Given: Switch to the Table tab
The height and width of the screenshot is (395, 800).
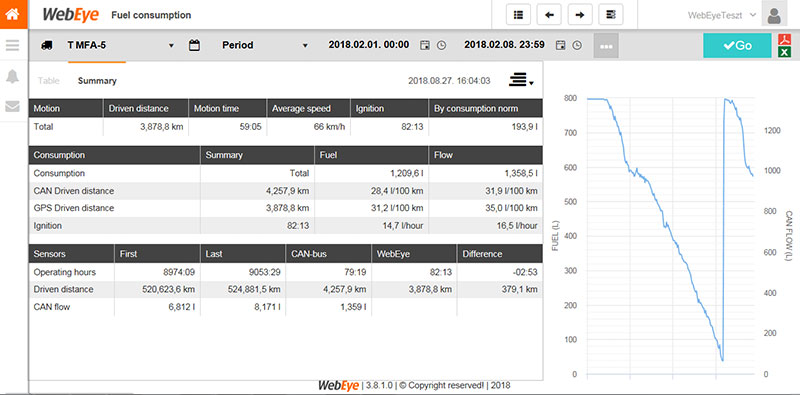Looking at the screenshot, I should point(48,81).
